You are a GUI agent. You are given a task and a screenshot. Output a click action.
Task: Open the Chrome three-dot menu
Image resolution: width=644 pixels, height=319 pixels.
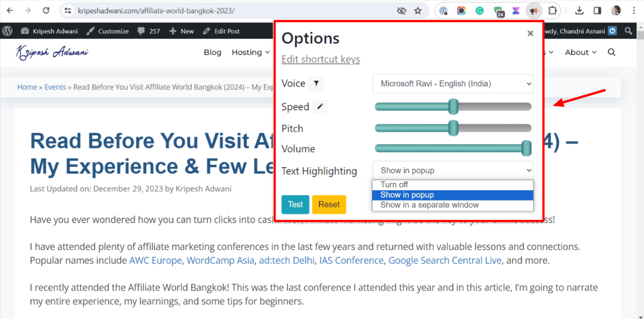click(634, 10)
